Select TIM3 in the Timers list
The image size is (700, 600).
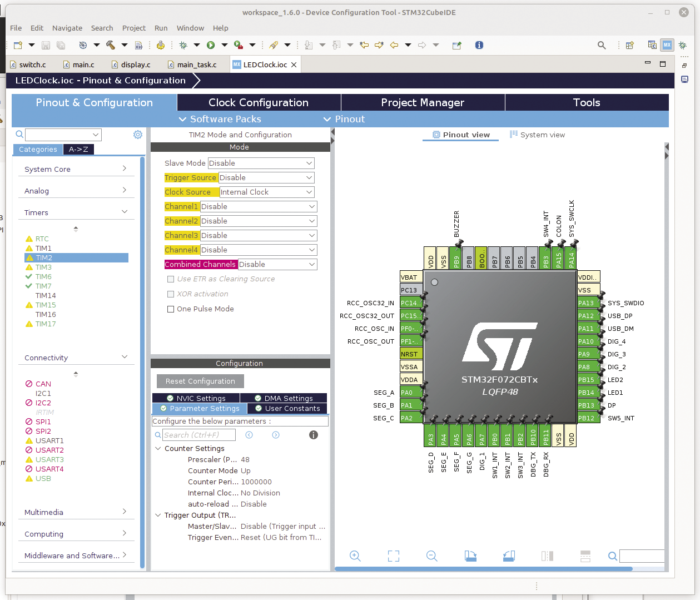(x=43, y=267)
